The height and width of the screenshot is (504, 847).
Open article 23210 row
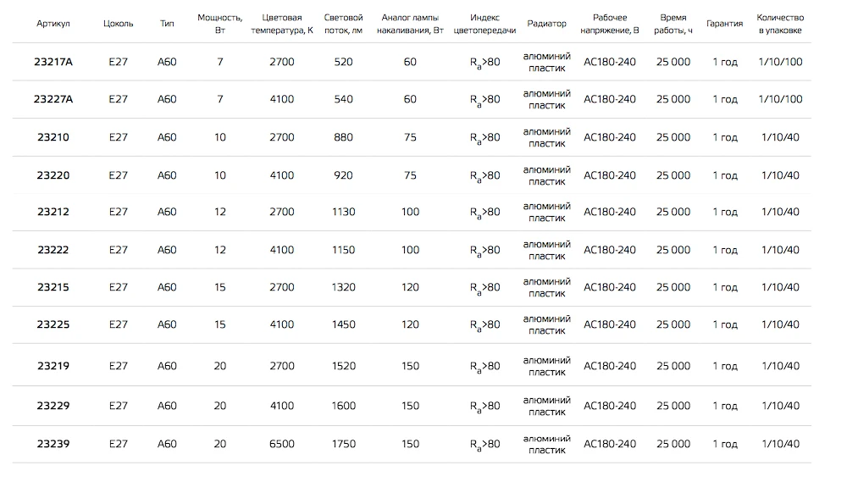tap(53, 137)
